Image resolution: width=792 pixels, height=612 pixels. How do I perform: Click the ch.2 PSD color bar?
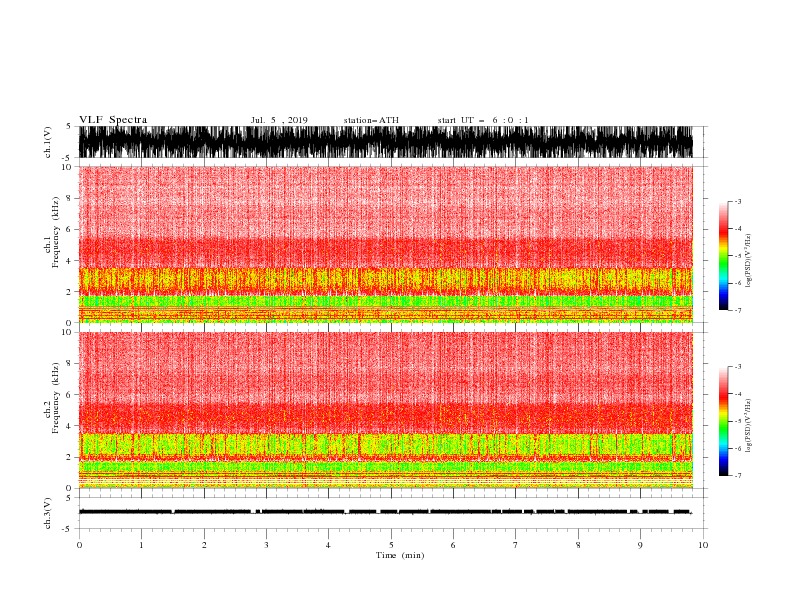(724, 421)
